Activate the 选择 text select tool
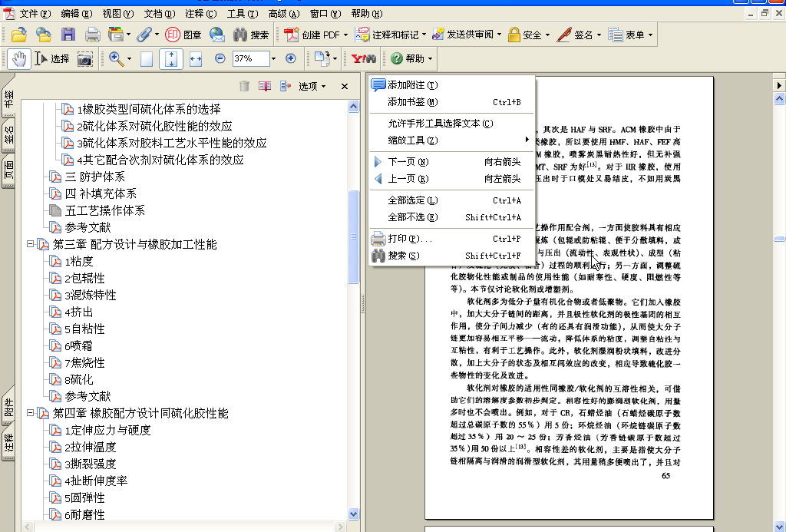786x532 pixels. (52, 58)
